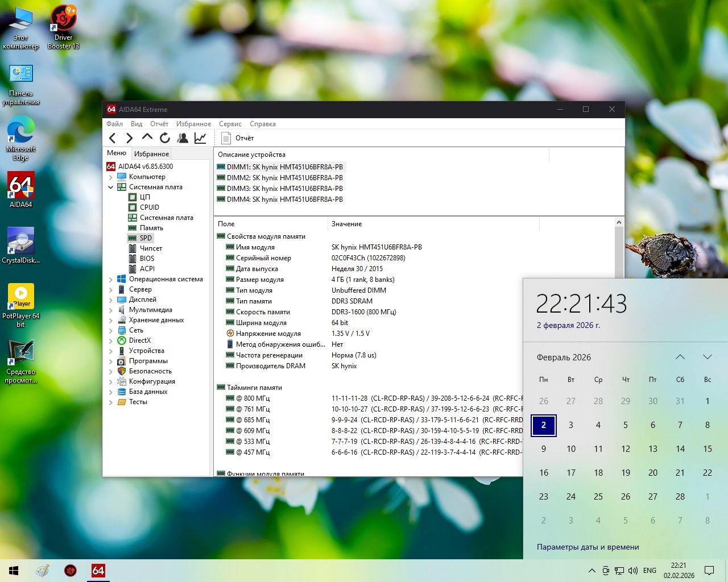The width and height of the screenshot is (728, 582).
Task: Select February 14 in the calendar
Action: click(680, 448)
